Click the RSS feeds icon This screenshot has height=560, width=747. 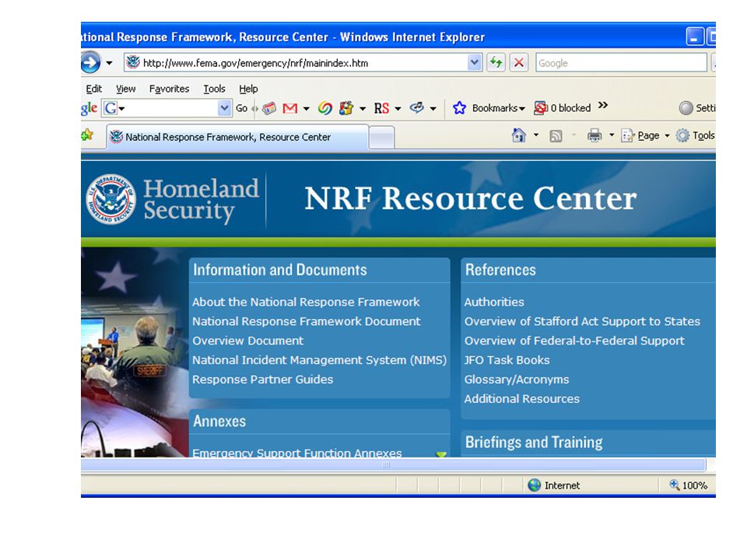(x=556, y=136)
